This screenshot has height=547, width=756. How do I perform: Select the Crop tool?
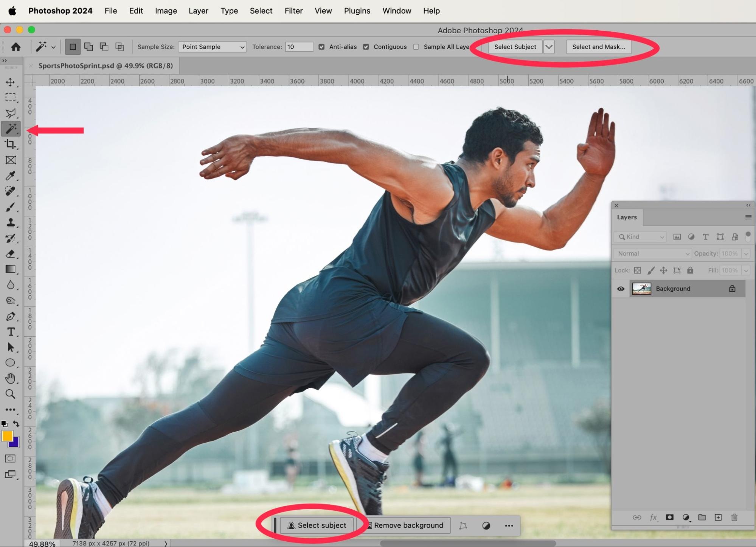(x=11, y=145)
